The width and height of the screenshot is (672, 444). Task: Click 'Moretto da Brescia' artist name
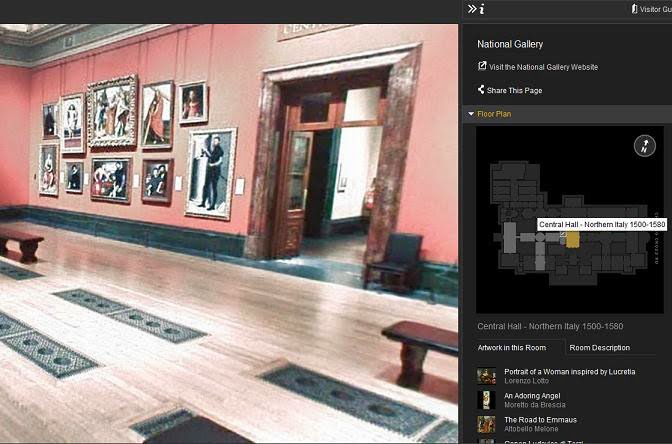(534, 405)
